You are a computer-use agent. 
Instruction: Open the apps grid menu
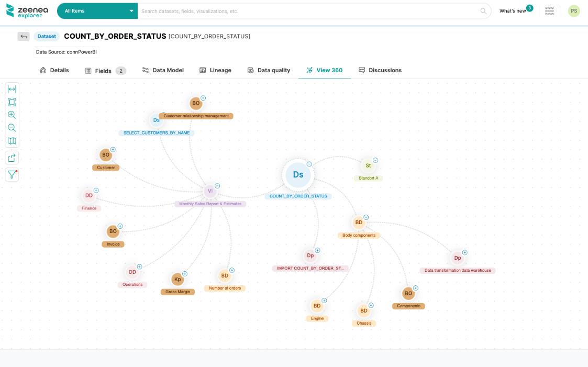tap(549, 11)
